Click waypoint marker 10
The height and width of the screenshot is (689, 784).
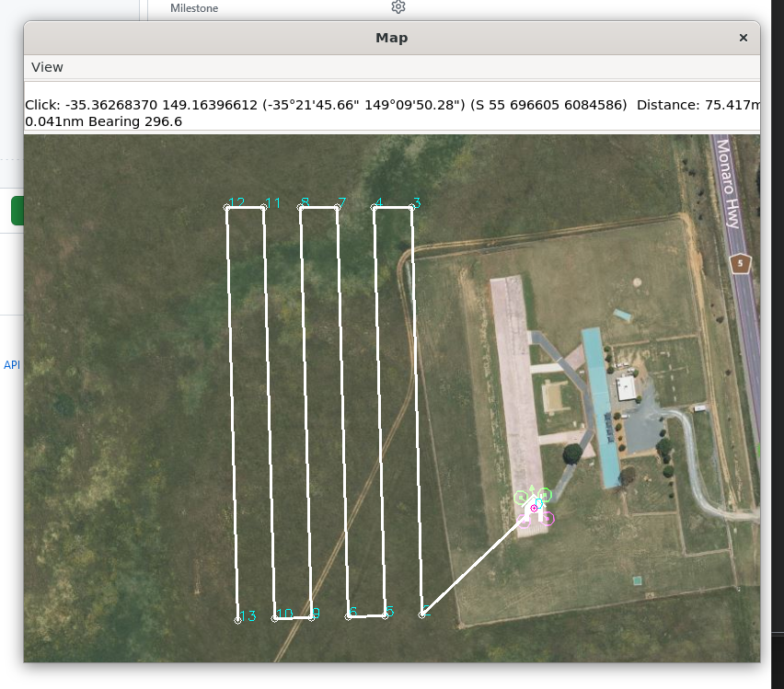pos(274,619)
